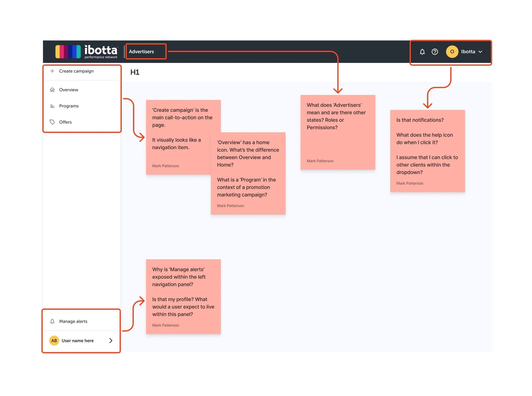Click the notifications bell icon in header
Image resolution: width=532 pixels, height=396 pixels.
[422, 51]
